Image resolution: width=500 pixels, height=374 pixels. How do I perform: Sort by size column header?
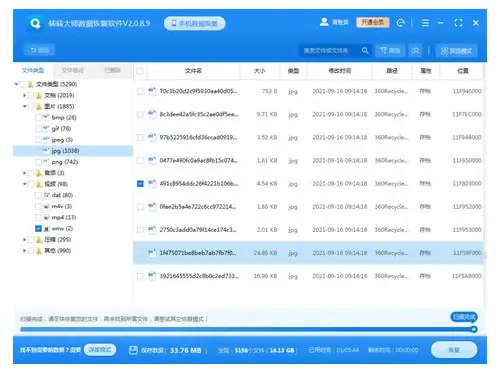pos(260,71)
